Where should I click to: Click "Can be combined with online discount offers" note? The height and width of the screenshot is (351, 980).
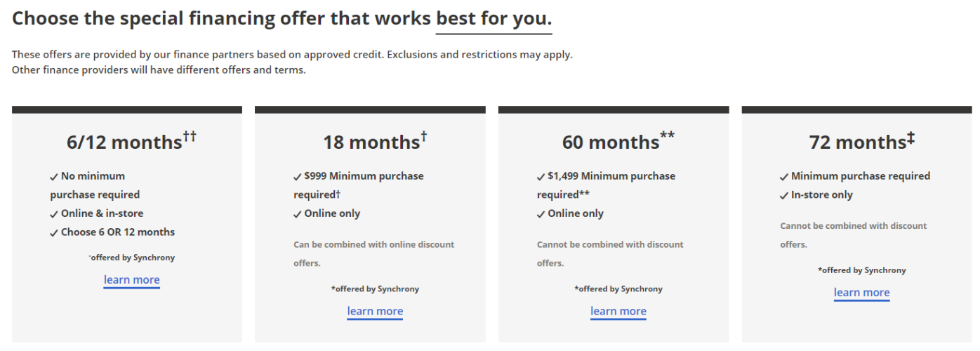tap(373, 253)
